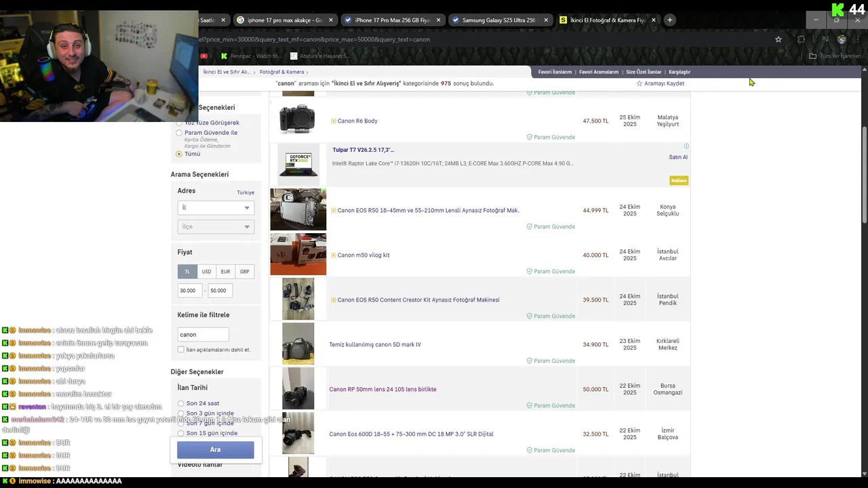Image resolution: width=868 pixels, height=488 pixels.
Task: Open Tulpar GeForce RTX laptop ad thumbnail
Action: [298, 165]
